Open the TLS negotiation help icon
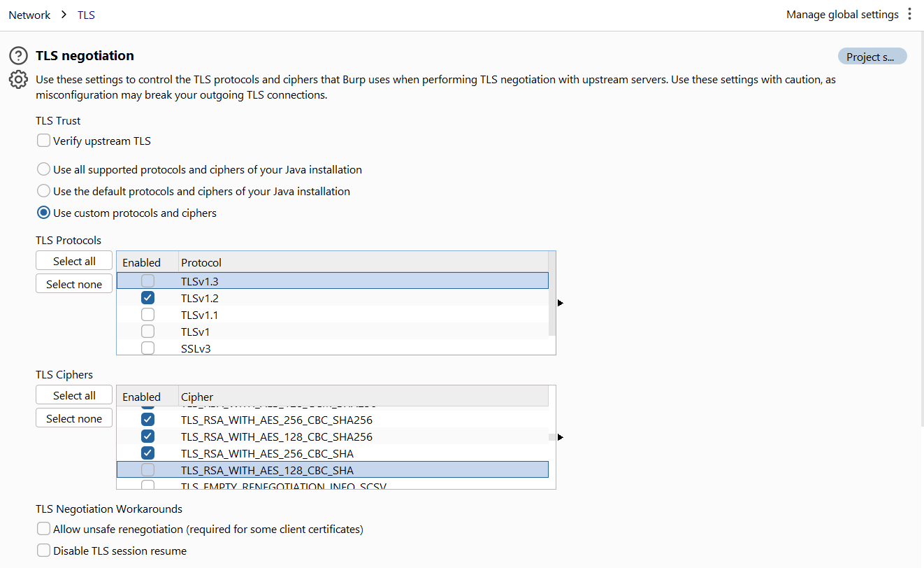Image resolution: width=924 pixels, height=568 pixels. pyautogui.click(x=18, y=56)
